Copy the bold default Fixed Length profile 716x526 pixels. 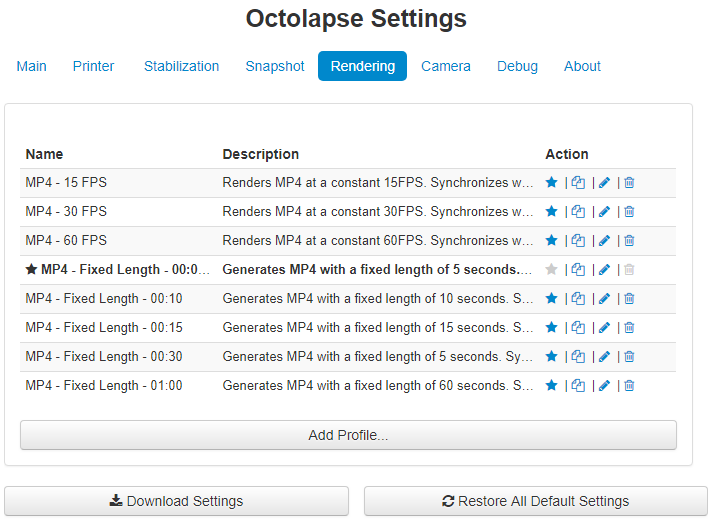[x=578, y=269]
